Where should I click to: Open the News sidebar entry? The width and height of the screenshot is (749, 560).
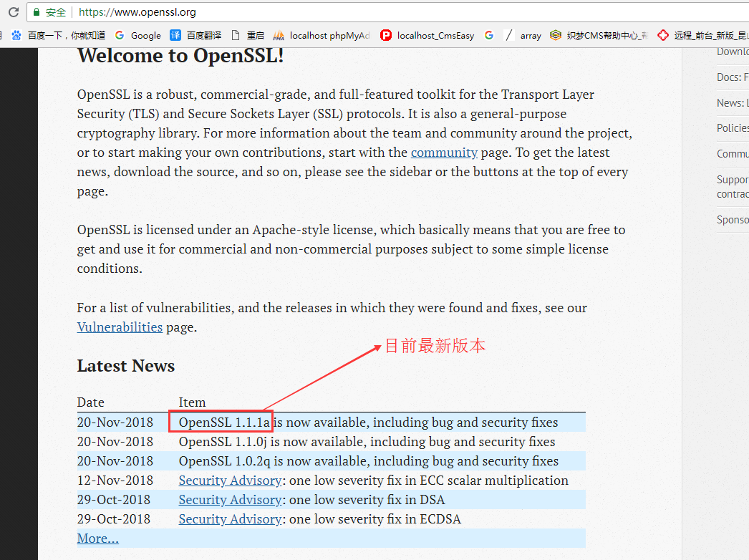click(733, 102)
